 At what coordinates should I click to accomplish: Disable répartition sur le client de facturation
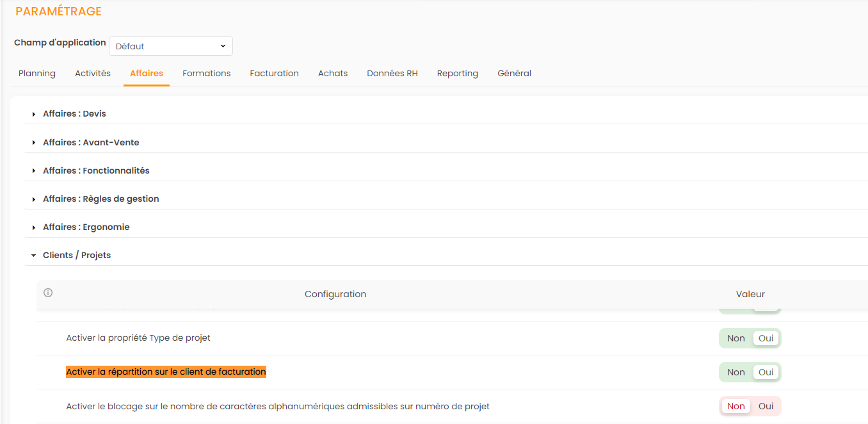point(735,372)
